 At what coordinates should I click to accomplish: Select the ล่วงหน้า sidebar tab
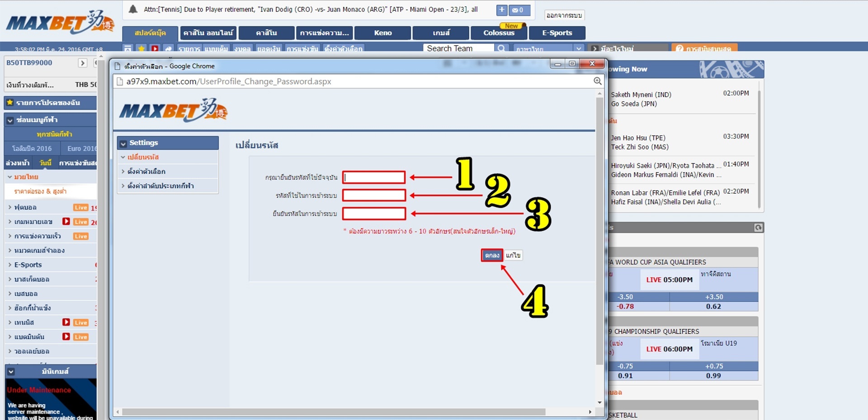pyautogui.click(x=18, y=163)
